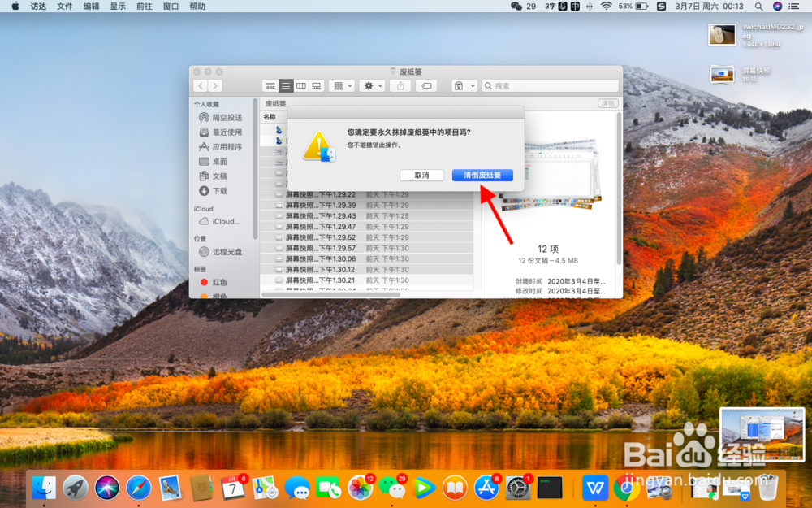
Task: Open the 窗口 menu
Action: tap(171, 7)
